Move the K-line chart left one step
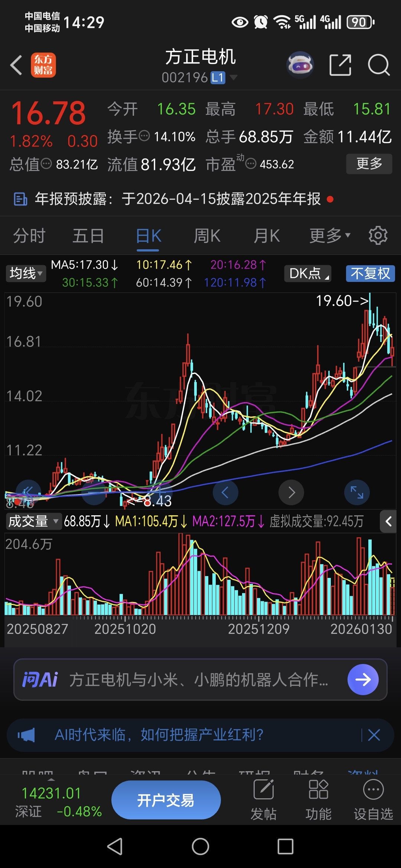The width and height of the screenshot is (401, 868). pos(225,493)
